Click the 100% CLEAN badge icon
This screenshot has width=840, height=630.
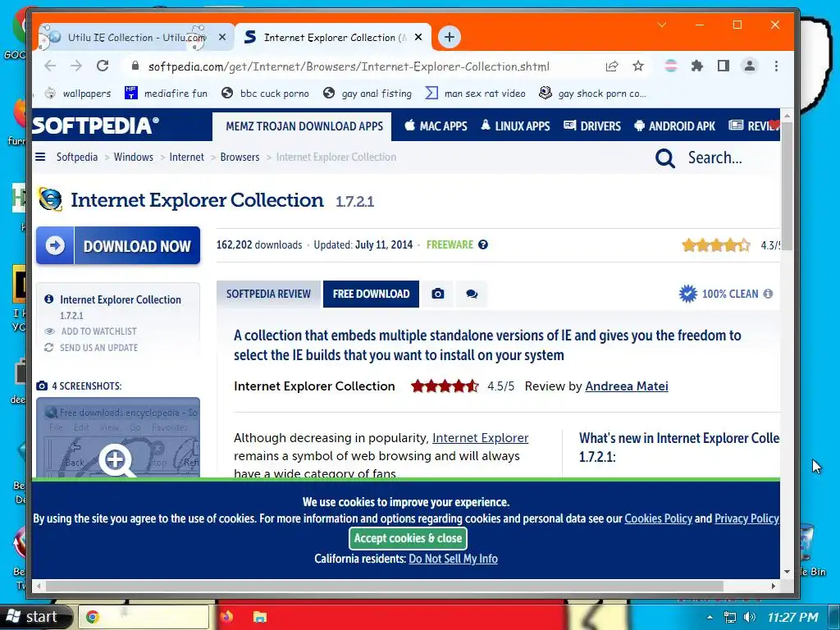[x=688, y=294]
